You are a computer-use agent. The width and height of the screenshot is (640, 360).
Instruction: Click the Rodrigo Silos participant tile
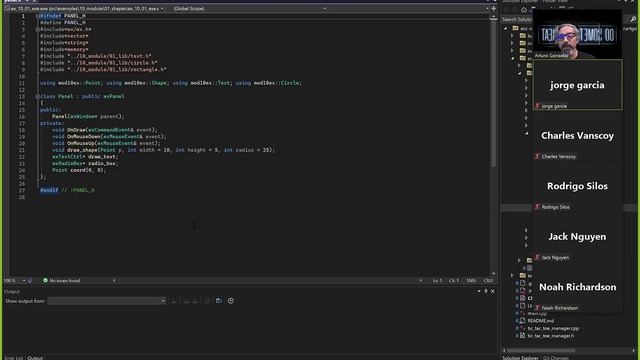(x=578, y=186)
